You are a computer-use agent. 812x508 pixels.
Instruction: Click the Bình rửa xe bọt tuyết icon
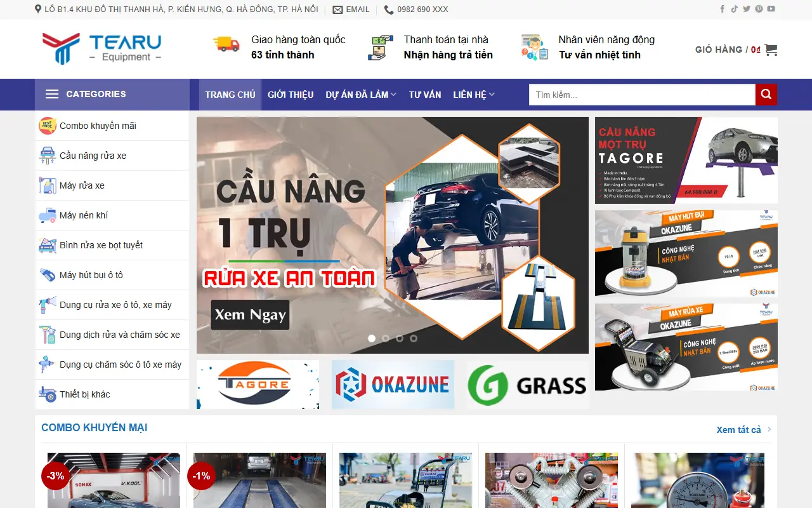tap(48, 245)
